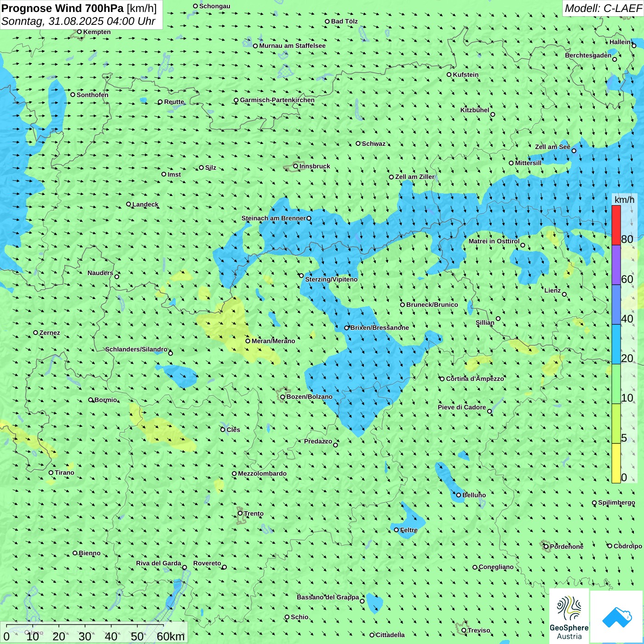Click the purple 60 km/h legend color
The height and width of the screenshot is (644, 644).
616,265
